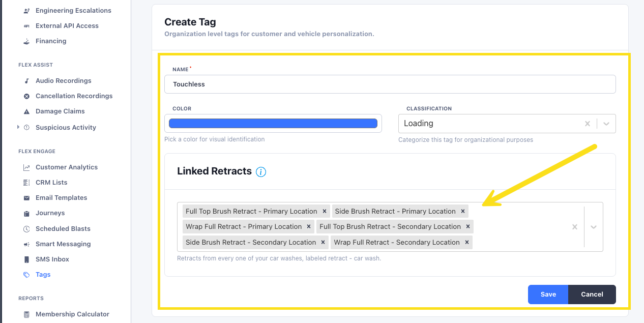Save the new tag

click(x=548, y=294)
